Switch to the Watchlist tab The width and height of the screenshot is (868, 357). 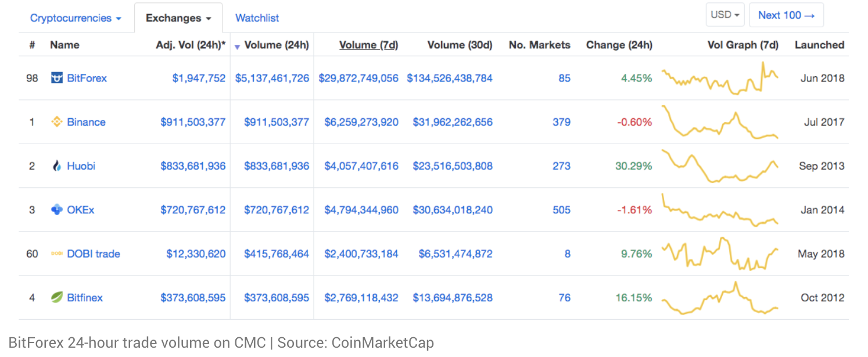tap(257, 18)
